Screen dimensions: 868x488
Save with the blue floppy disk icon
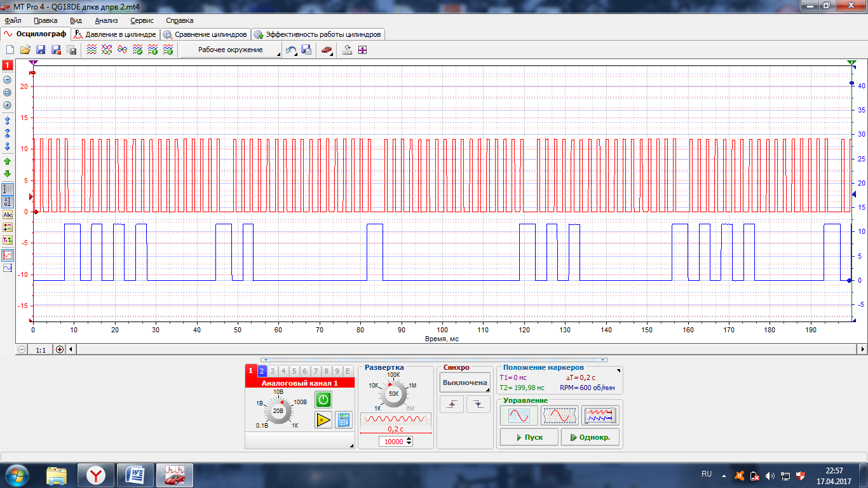pos(41,50)
